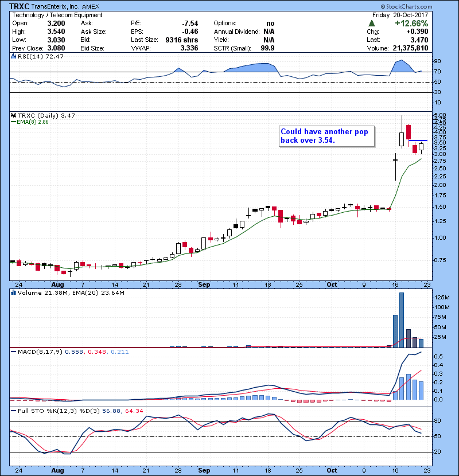The image size is (459, 476).
Task: Click the High value 3.540
Action: click(56, 32)
